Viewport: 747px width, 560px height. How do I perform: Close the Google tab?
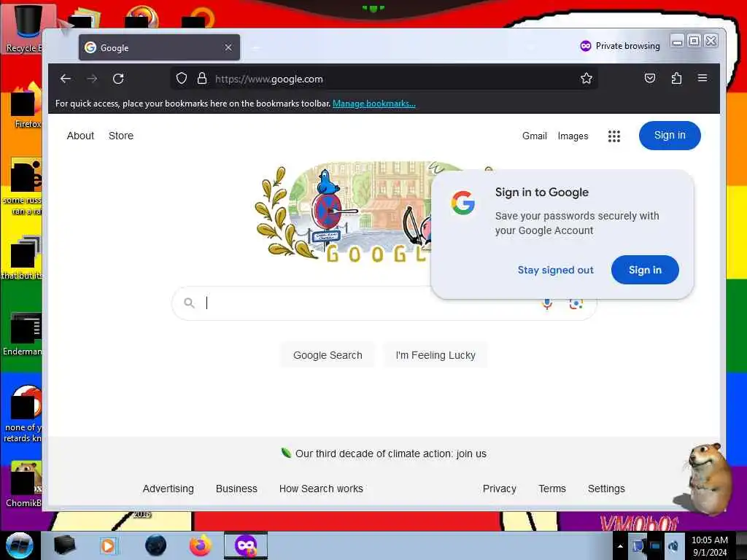click(228, 47)
